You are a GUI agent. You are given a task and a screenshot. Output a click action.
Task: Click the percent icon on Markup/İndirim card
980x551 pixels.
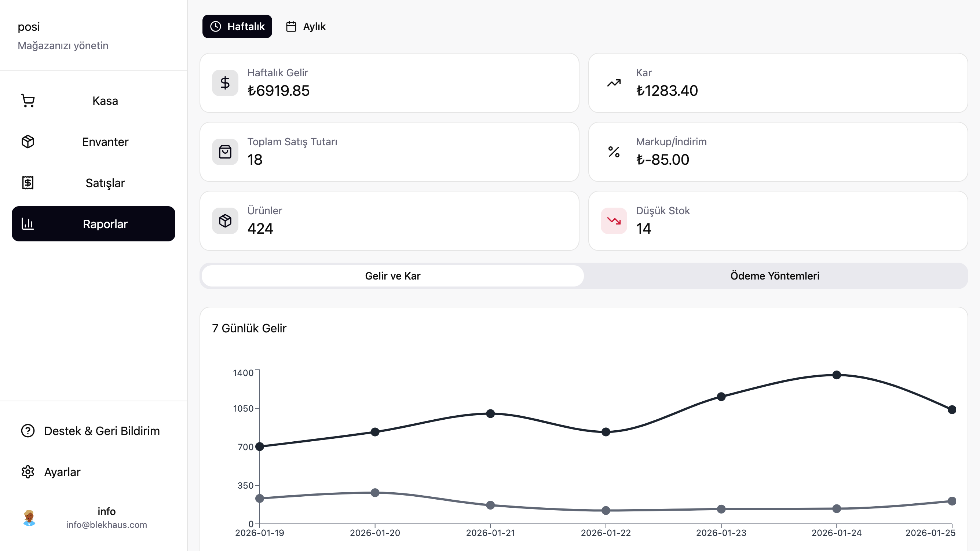[x=614, y=152]
